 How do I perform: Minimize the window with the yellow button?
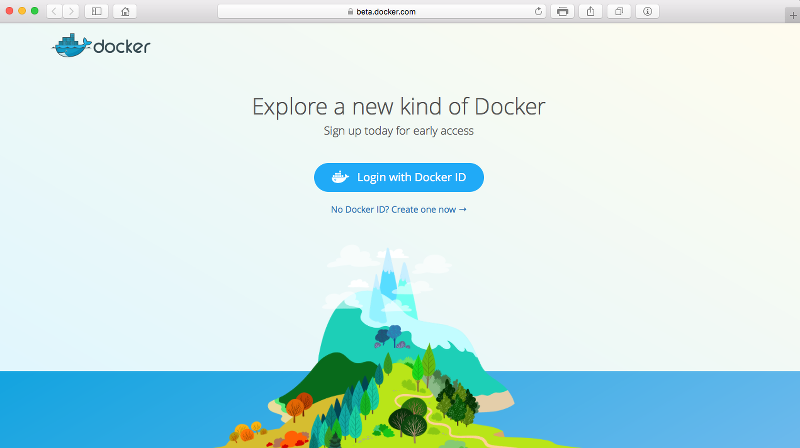[22, 11]
